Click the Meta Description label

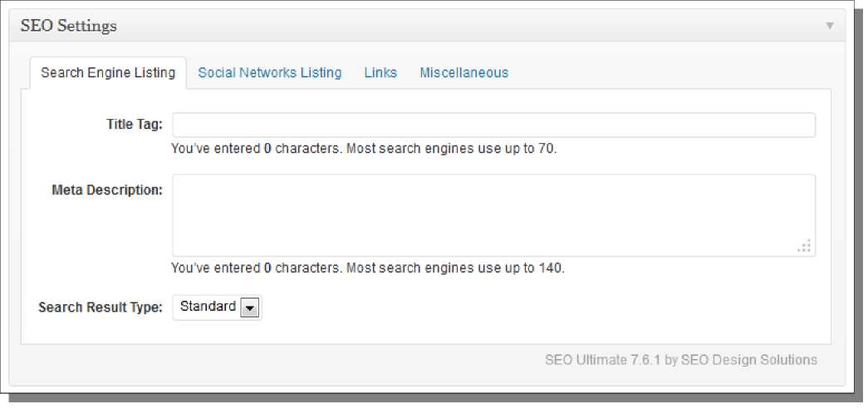click(x=107, y=190)
